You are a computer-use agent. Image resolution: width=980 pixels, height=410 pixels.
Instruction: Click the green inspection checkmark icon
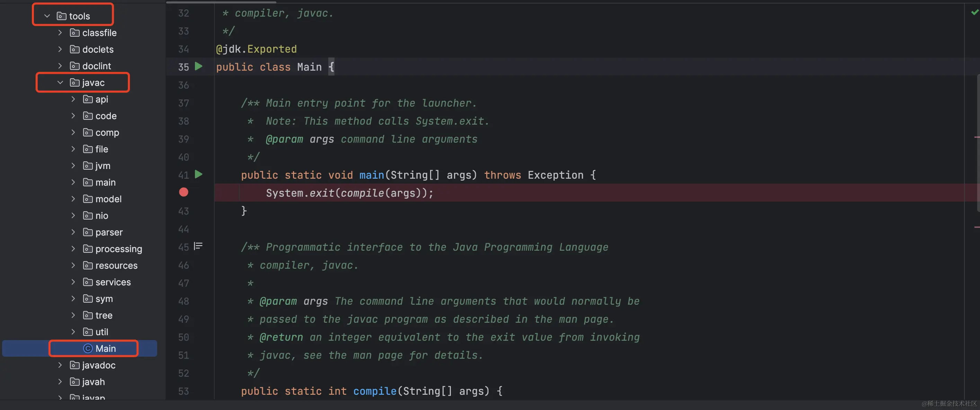pyautogui.click(x=974, y=12)
